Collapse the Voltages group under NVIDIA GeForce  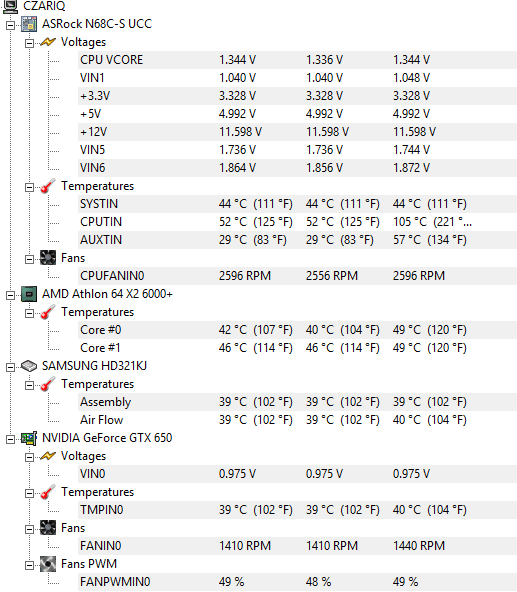pos(29,458)
